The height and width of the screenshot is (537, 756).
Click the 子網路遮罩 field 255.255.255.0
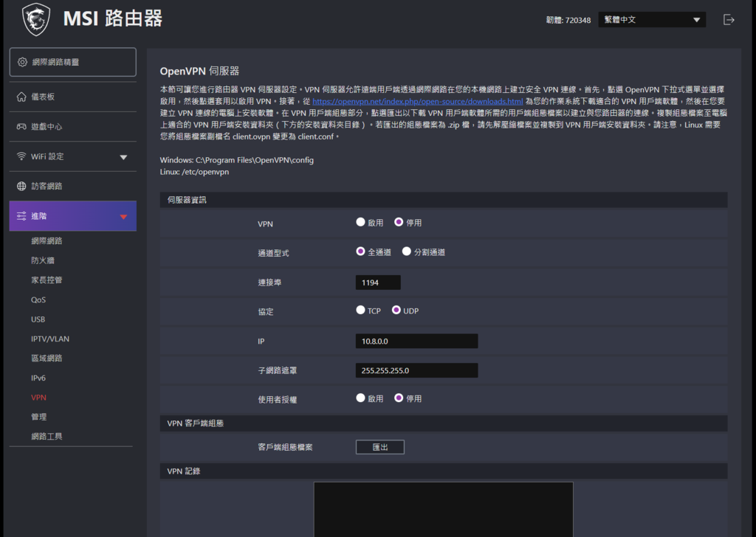(x=416, y=370)
